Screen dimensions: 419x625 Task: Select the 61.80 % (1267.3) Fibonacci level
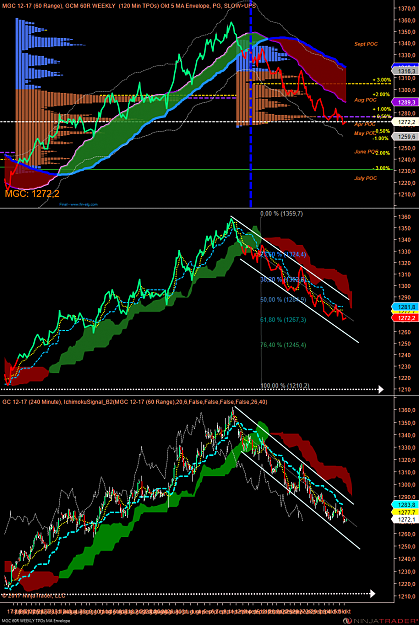tap(283, 319)
